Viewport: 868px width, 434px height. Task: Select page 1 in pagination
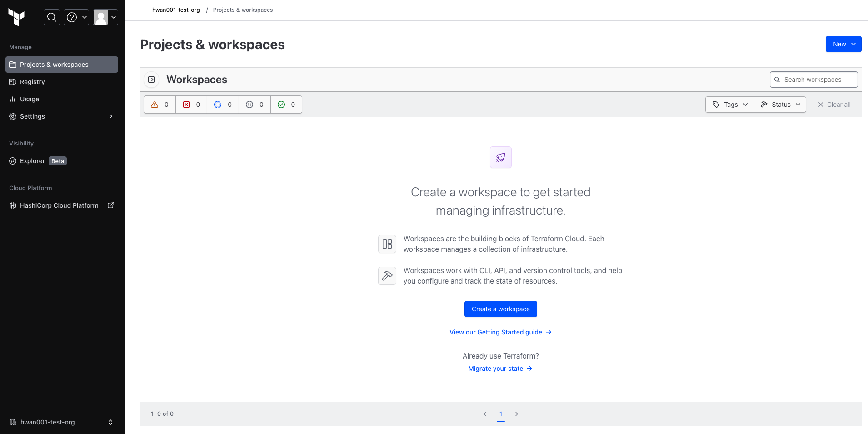(501, 414)
